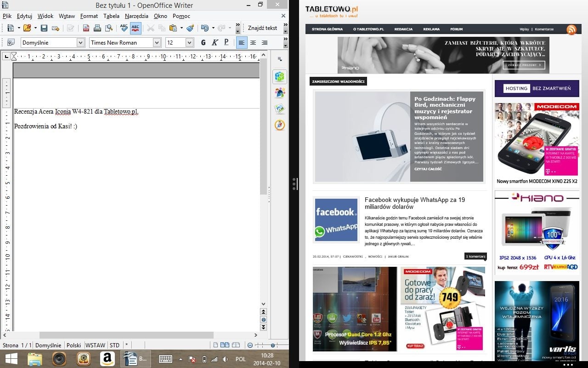Switch to single page view layout

pos(215,345)
